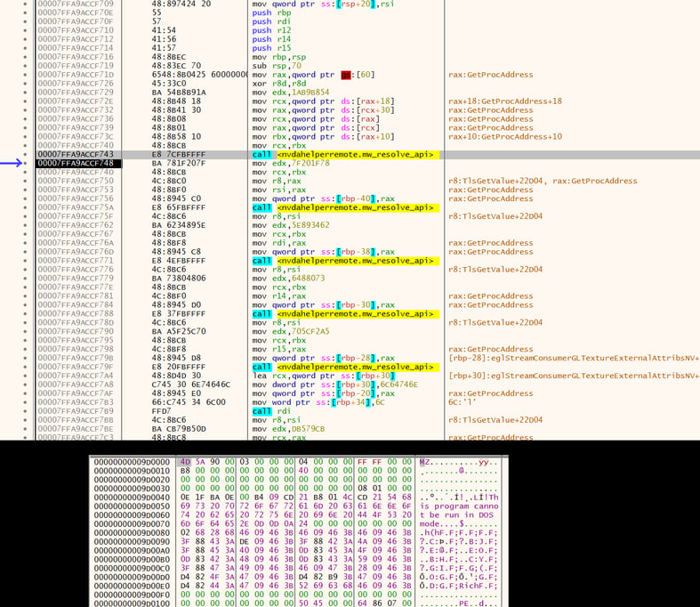Screen dimensions: 700x607
Task: Select comment '[rbp-28]:eglStreamConsumerGLTextureExternalAttribsNV'
Action: pyautogui.click(x=574, y=358)
